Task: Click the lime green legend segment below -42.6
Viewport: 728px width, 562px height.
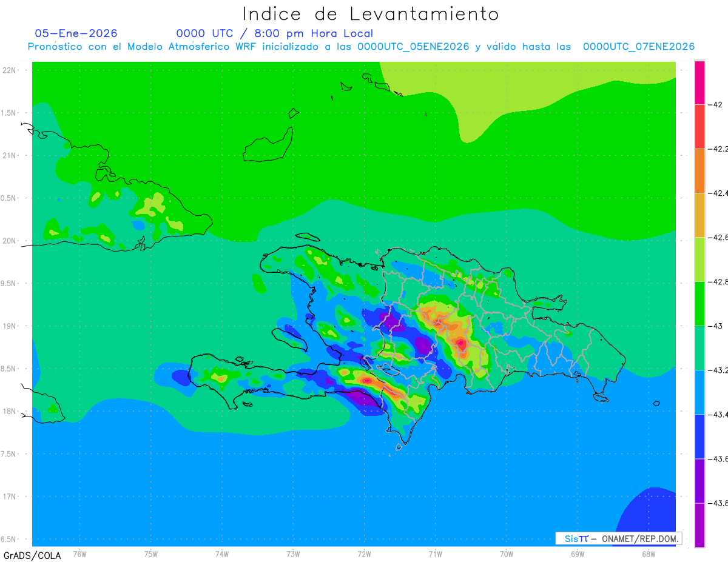Action: (699, 259)
